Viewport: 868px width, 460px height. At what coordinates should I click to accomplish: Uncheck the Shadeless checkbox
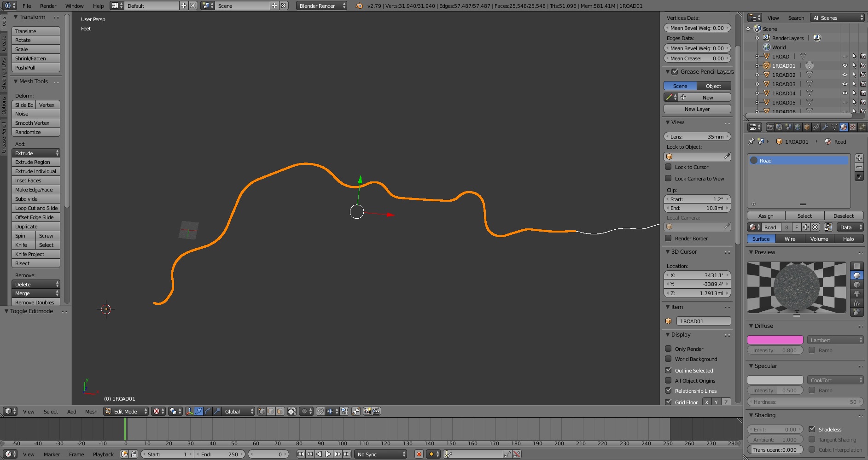(812, 429)
